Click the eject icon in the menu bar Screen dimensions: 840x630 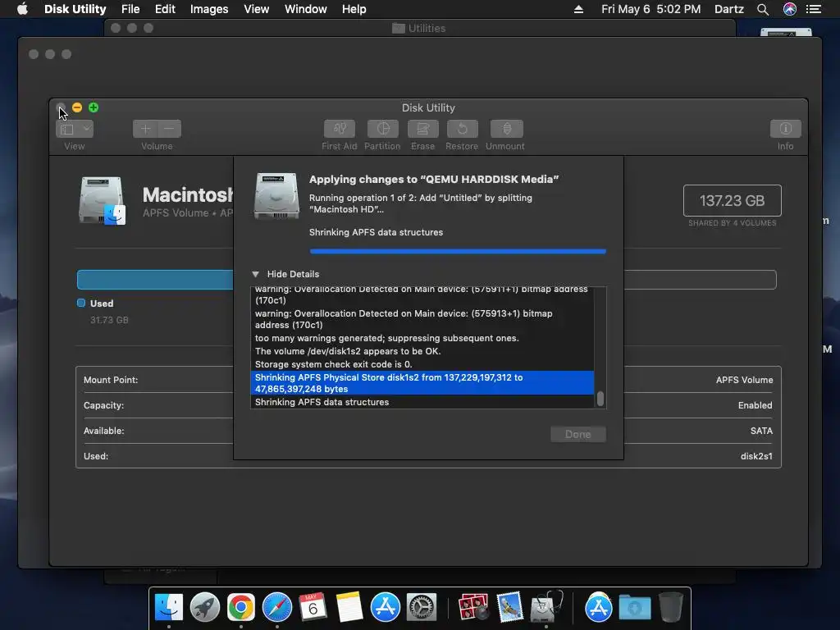click(578, 9)
